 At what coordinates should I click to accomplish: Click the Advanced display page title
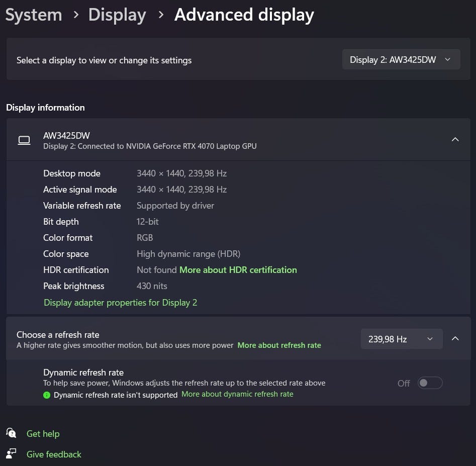(x=244, y=15)
